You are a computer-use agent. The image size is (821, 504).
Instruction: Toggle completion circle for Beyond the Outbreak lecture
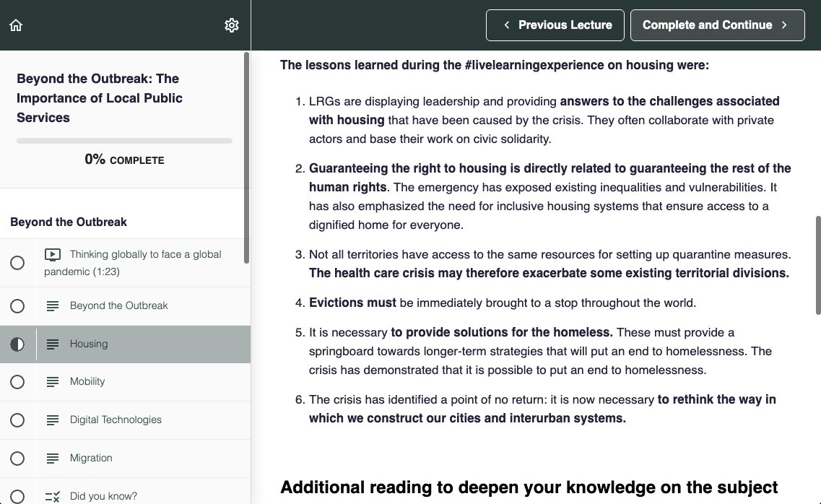[17, 306]
